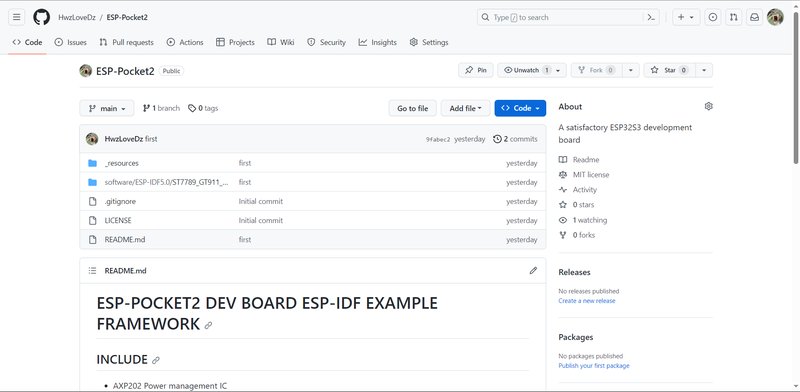
Task: Open the create new plus dropdown
Action: tap(686, 17)
